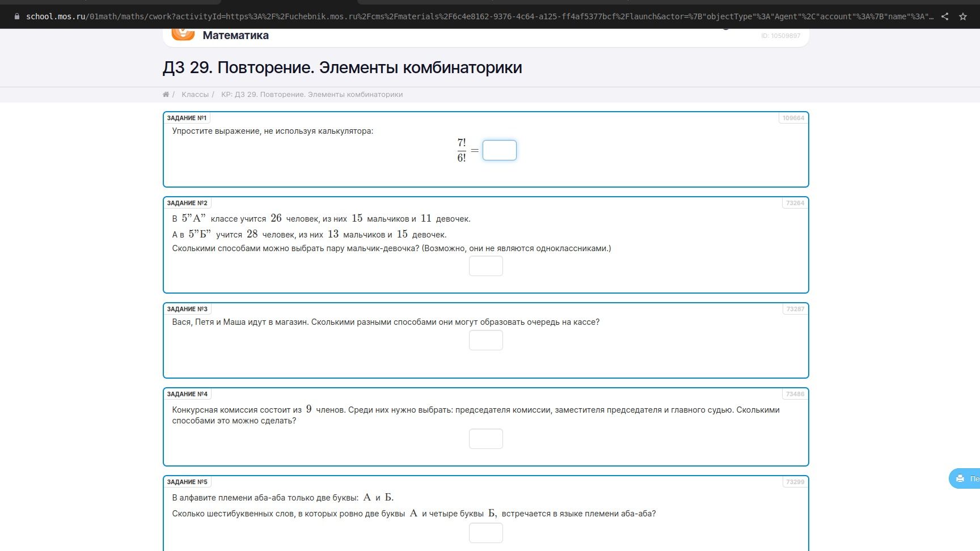Click the Математика header title

[235, 35]
